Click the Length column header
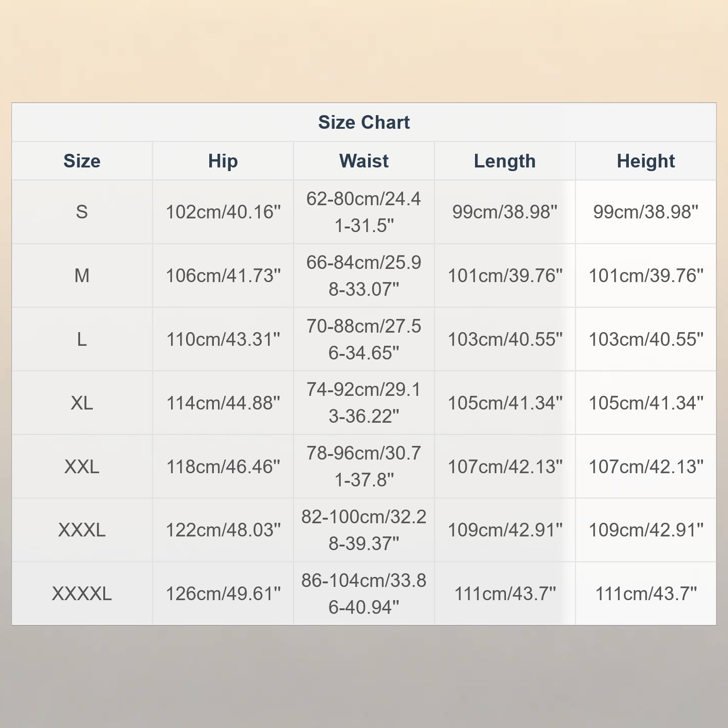The image size is (728, 728). pos(505,161)
